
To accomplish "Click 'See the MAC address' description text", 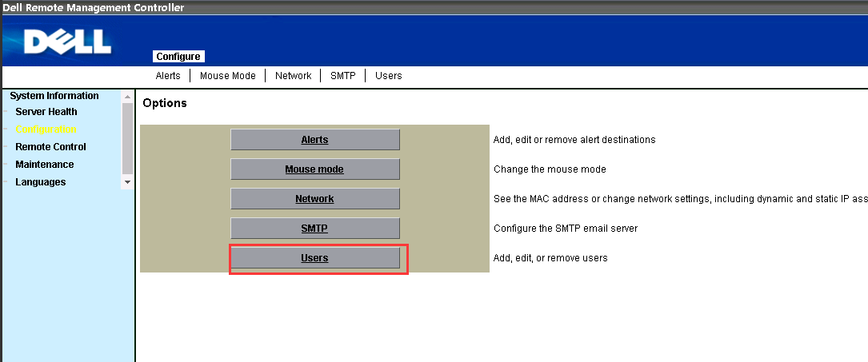I will (680, 199).
